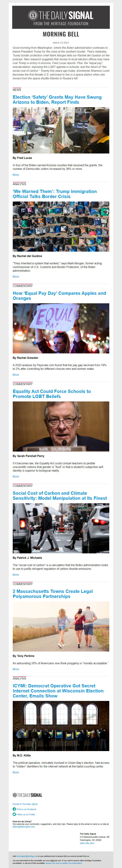Screen dimensions: 122x868
Task: Open the 'We Warned Them' immigration headline
Action: pos(55,194)
